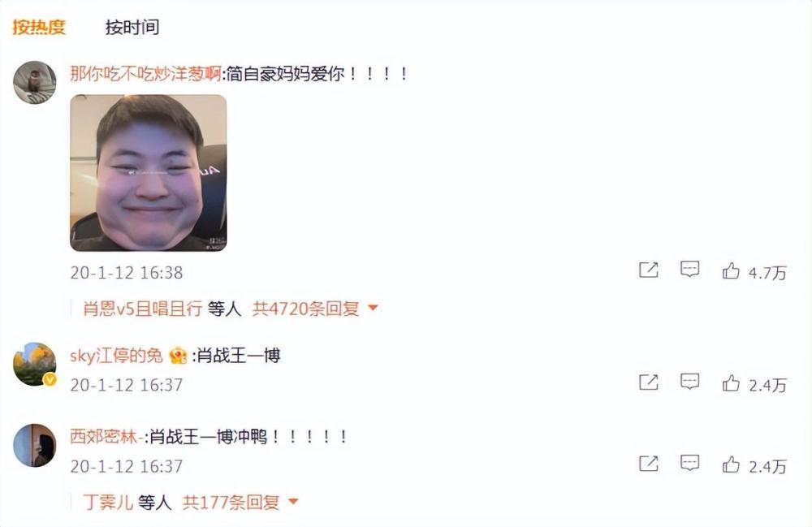Share the first comment posted at 16:38

[x=648, y=270]
